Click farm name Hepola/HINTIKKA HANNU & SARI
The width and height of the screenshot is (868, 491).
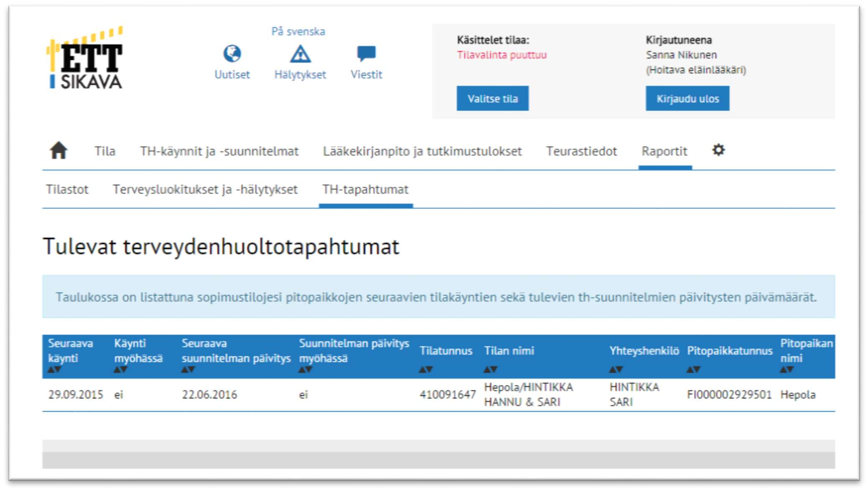[x=528, y=394]
